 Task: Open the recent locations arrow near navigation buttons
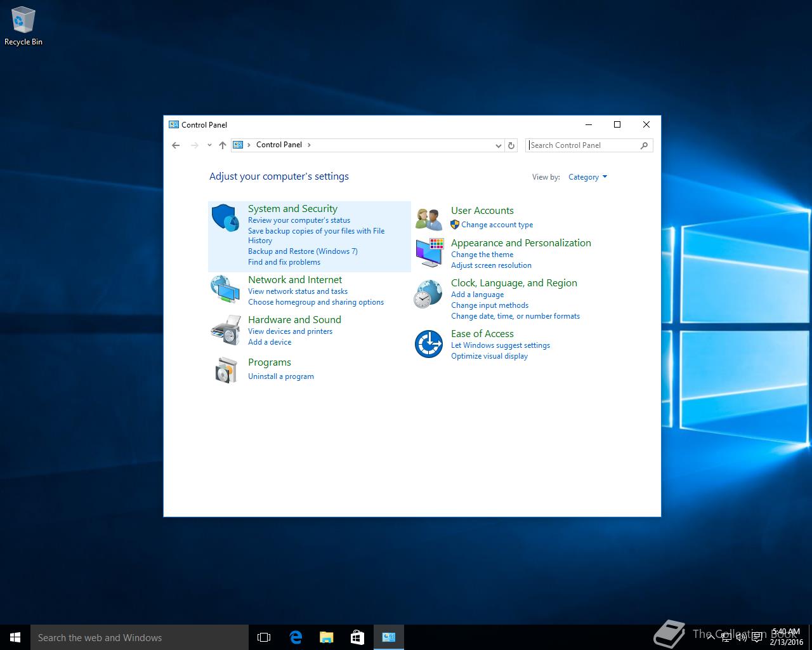pos(209,145)
